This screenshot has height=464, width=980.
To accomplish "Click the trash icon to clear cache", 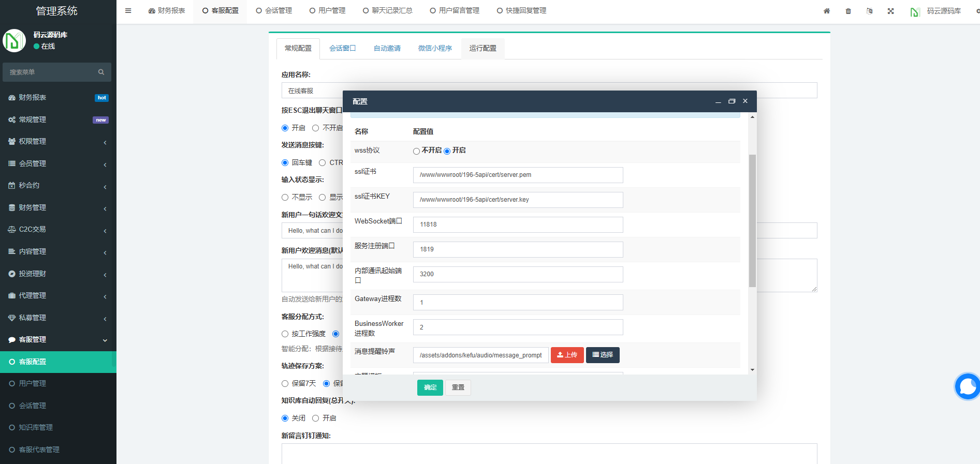I will point(848,11).
